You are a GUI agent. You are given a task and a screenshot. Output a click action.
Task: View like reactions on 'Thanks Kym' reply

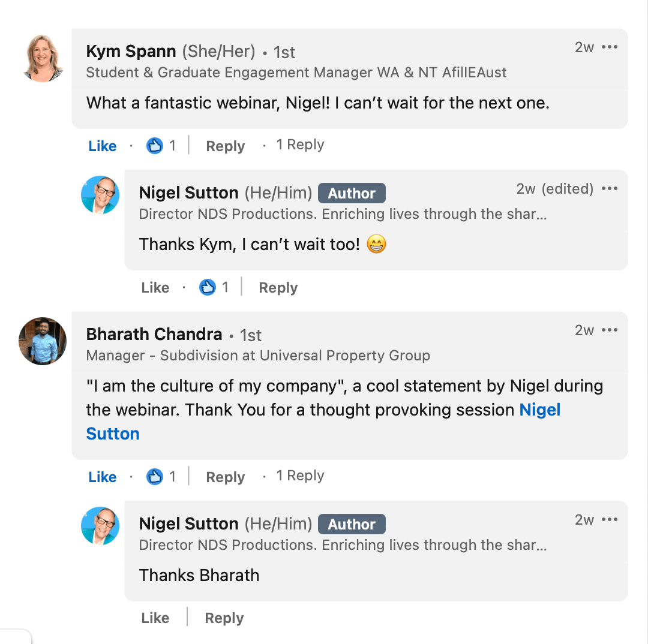click(214, 287)
